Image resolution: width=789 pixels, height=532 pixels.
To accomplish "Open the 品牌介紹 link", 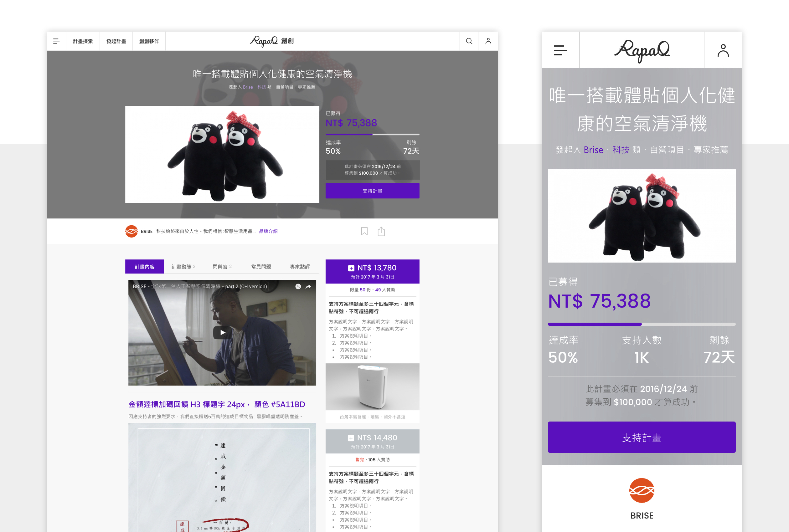I will click(268, 231).
